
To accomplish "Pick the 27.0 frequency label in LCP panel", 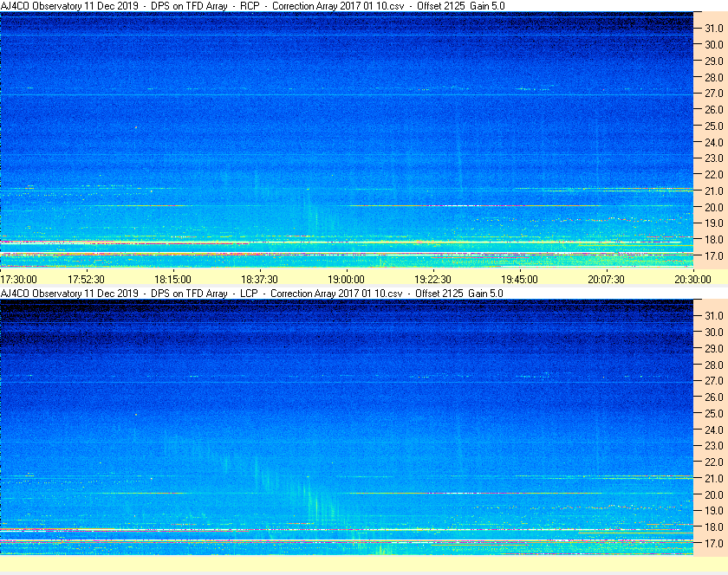I will [714, 380].
